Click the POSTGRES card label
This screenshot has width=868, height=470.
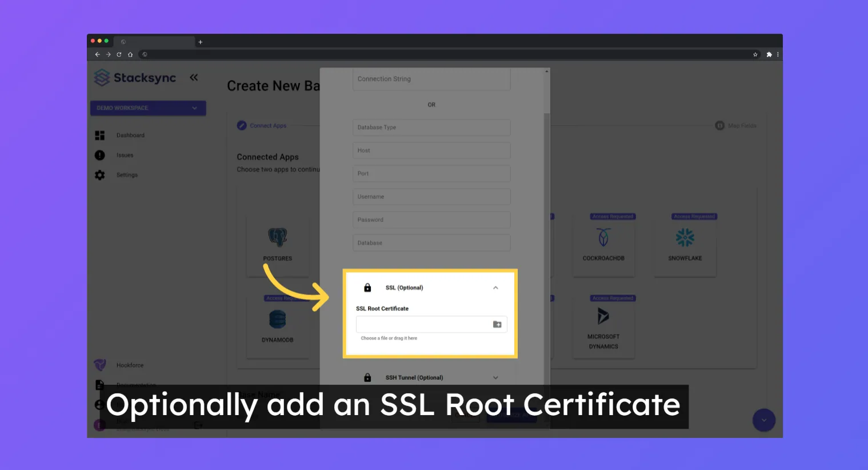(278, 258)
